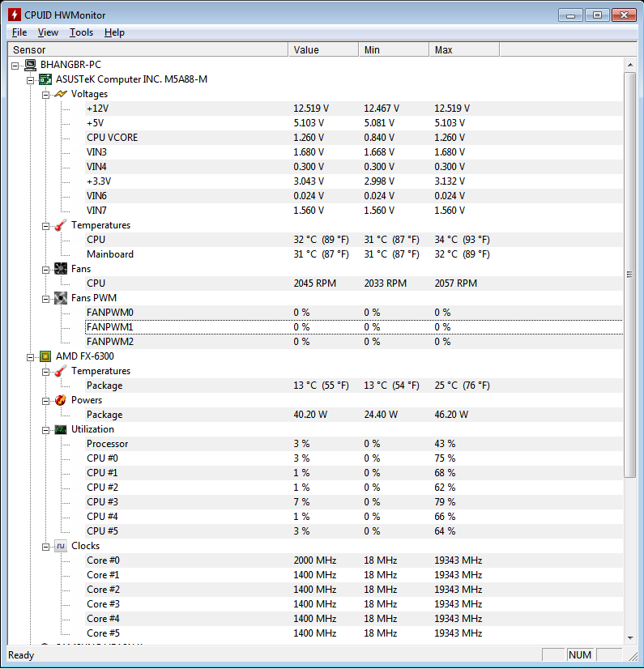Close the HWMonitor window
The image size is (644, 669).
click(624, 15)
